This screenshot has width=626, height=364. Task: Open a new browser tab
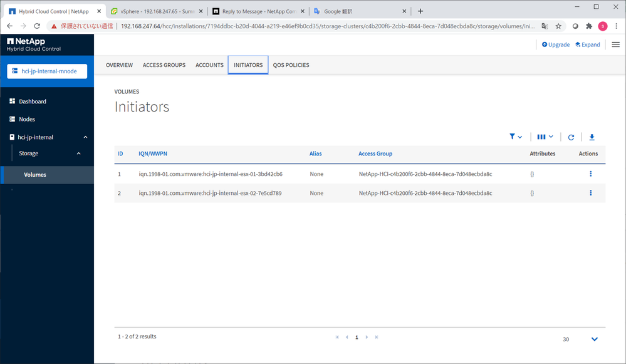[420, 11]
